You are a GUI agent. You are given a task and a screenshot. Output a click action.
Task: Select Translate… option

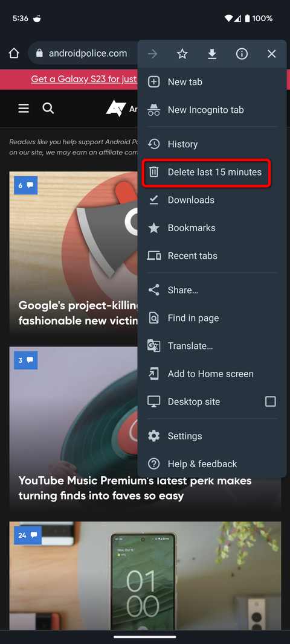[212, 346]
